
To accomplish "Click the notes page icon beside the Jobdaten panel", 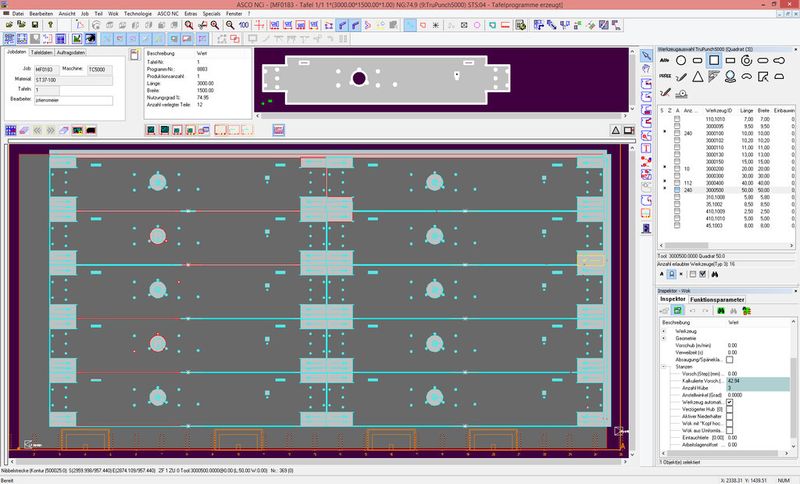I will (x=134, y=54).
